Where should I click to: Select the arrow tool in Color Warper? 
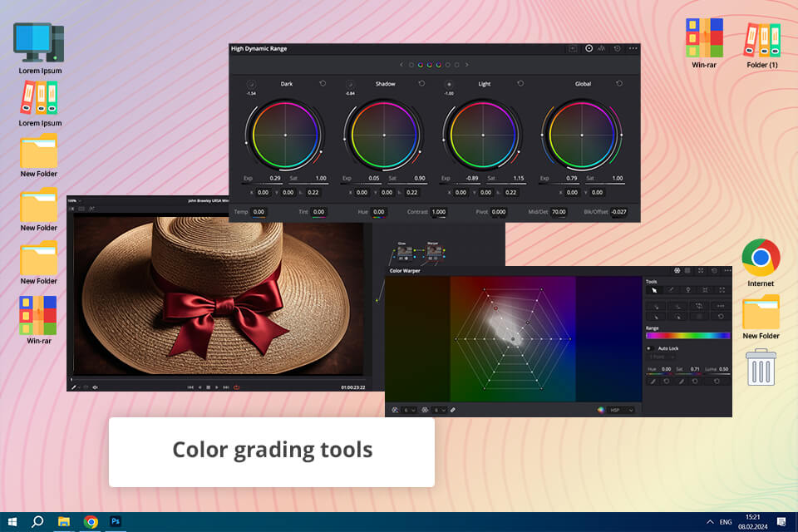click(x=654, y=290)
